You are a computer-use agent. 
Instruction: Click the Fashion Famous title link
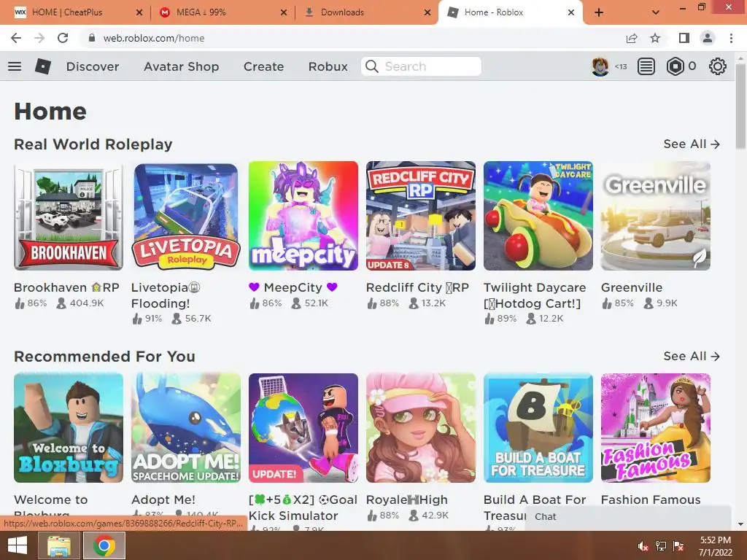click(x=651, y=499)
